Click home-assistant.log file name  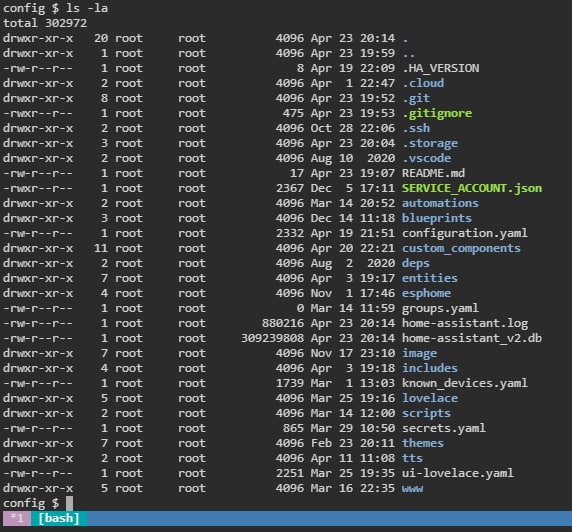pyautogui.click(x=465, y=323)
